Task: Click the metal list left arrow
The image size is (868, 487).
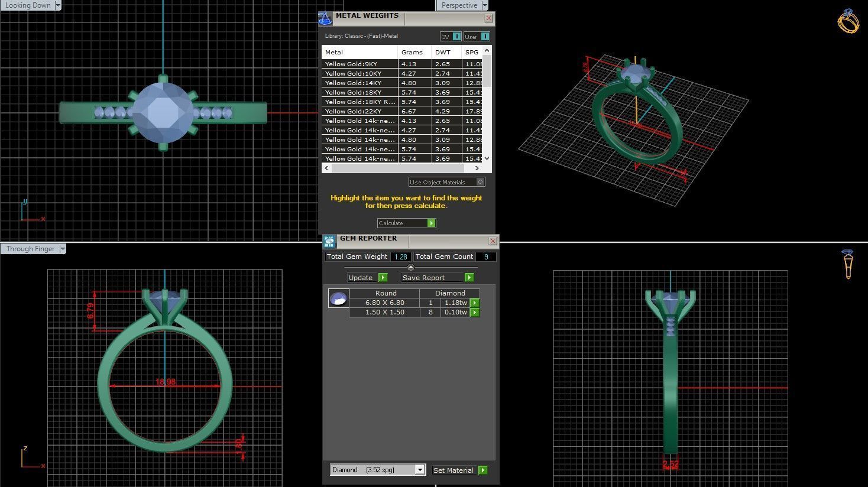Action: coord(326,168)
